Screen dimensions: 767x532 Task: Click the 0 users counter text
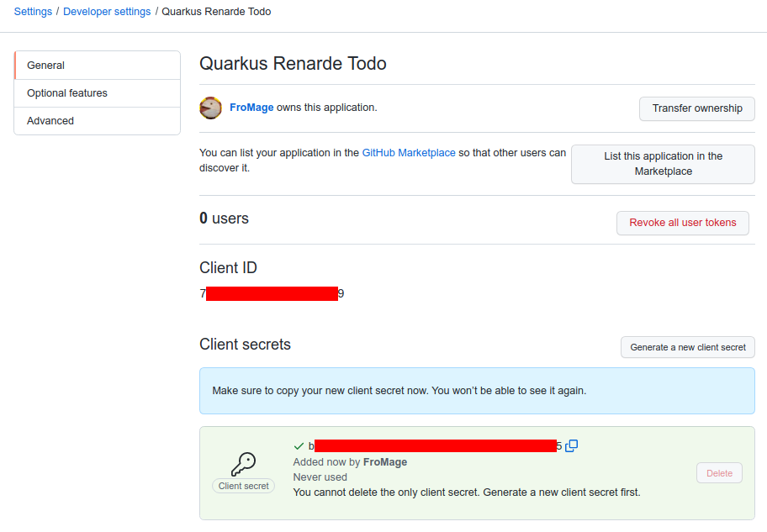pyautogui.click(x=224, y=218)
